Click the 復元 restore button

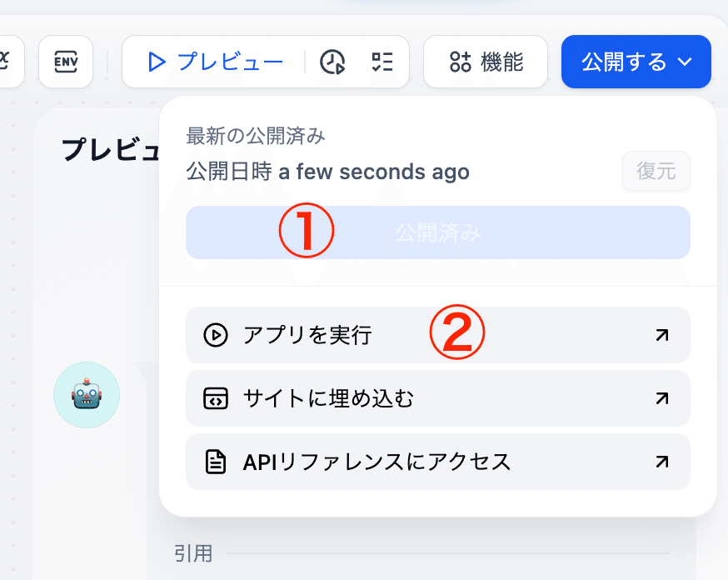[656, 172]
